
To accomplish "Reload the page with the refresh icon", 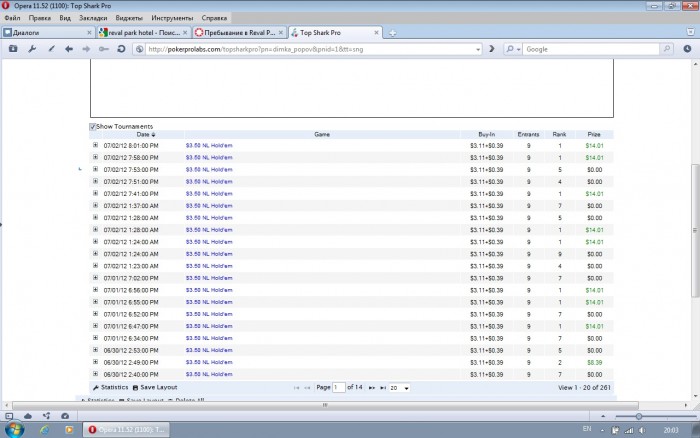I will point(121,49).
